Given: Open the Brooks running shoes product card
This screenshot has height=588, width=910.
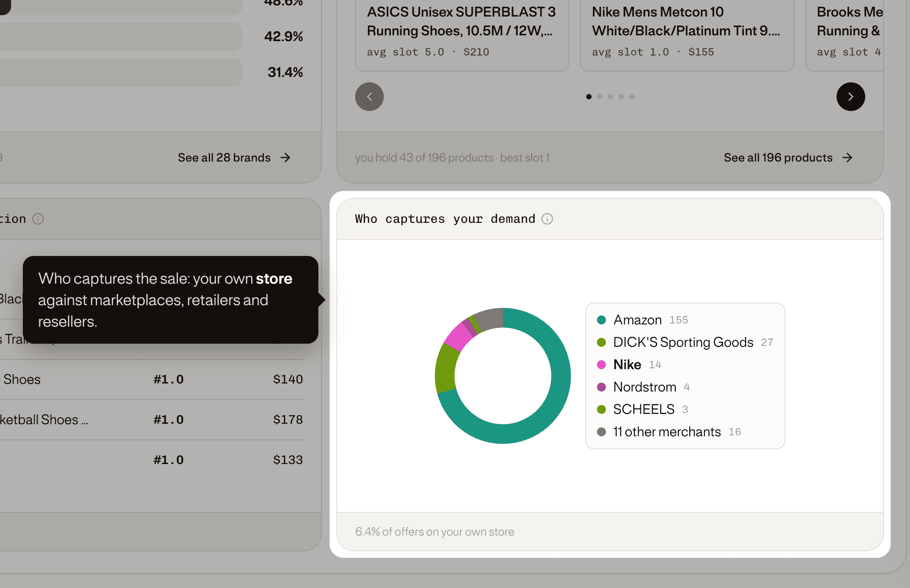Looking at the screenshot, I should [845, 35].
